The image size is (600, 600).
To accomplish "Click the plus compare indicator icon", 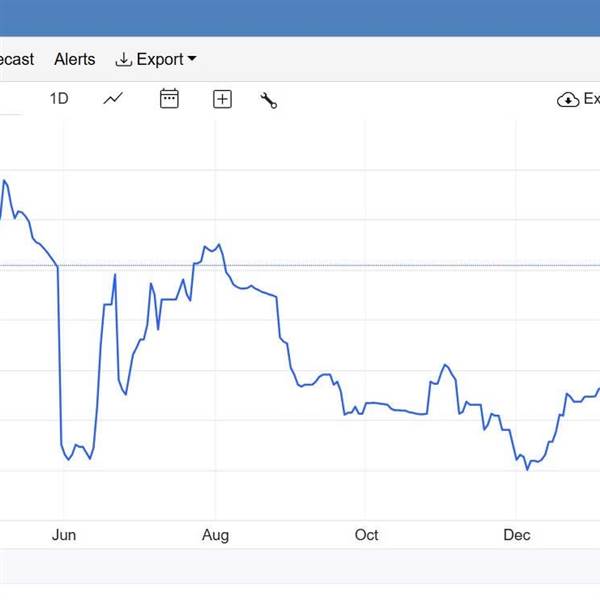I will (x=222, y=99).
